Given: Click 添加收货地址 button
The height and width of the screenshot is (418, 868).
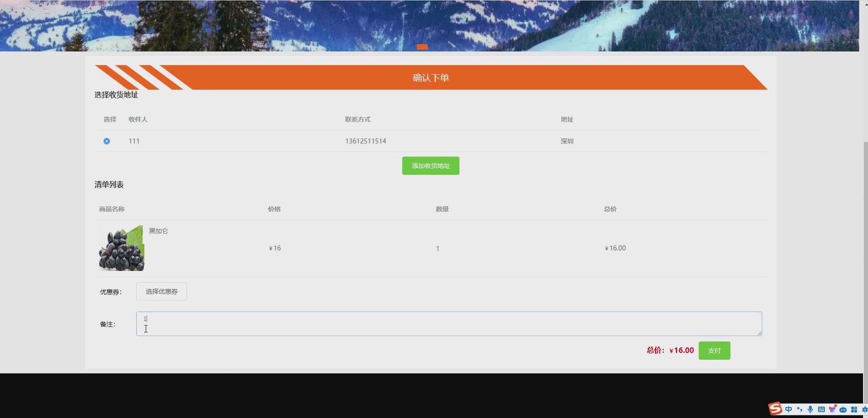Looking at the screenshot, I should click(x=430, y=166).
